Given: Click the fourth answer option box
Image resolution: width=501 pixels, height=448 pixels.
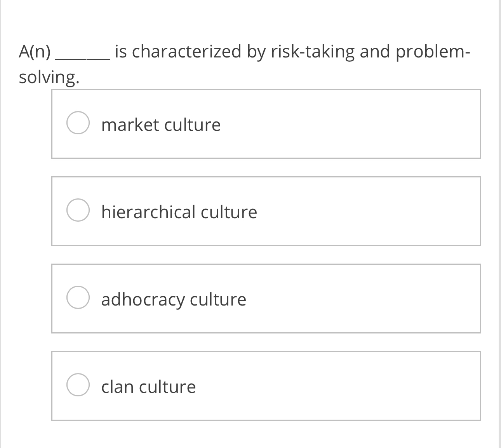Looking at the screenshot, I should 266,385.
